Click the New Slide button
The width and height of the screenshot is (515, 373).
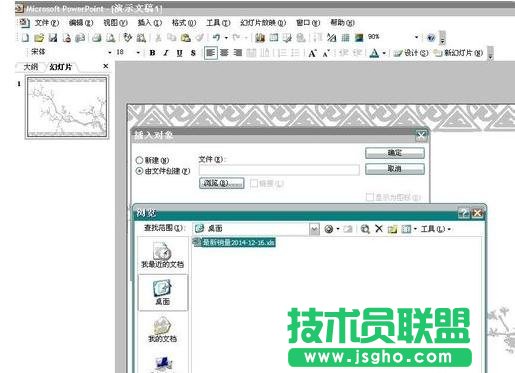pyautogui.click(x=459, y=53)
